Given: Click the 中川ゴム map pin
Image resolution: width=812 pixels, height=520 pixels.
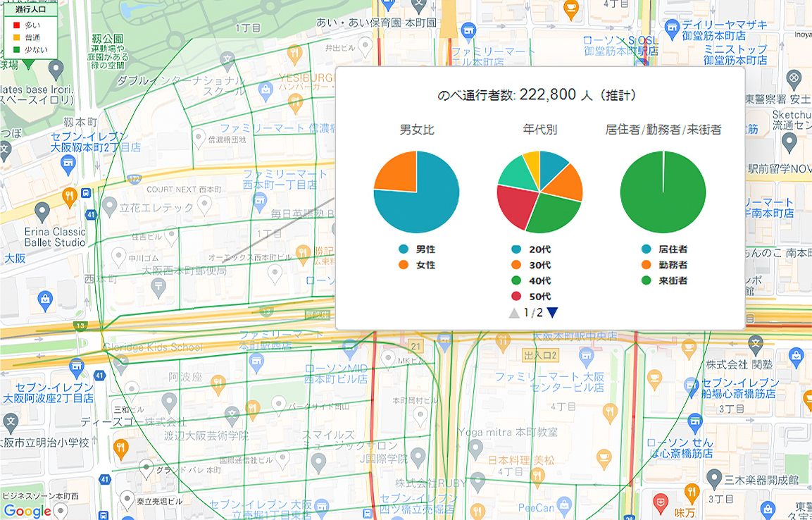Looking at the screenshot, I should [119, 256].
